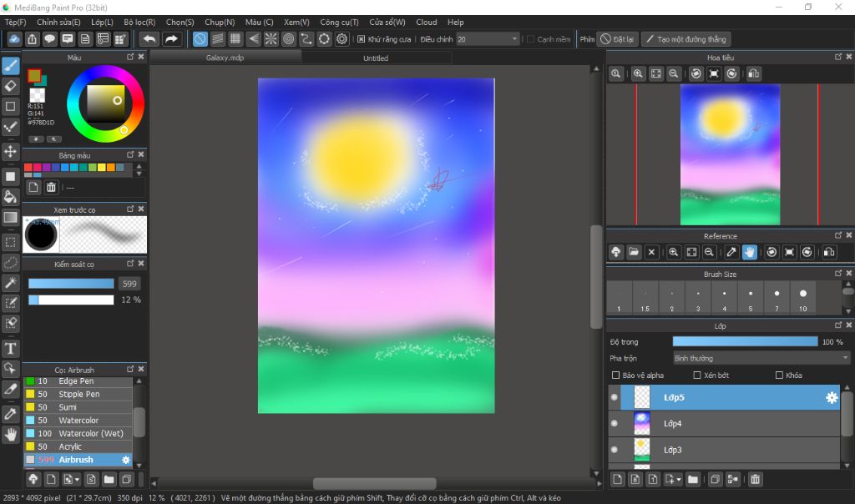Turn snap off using the circle-slash icon
The image size is (855, 504).
click(200, 39)
